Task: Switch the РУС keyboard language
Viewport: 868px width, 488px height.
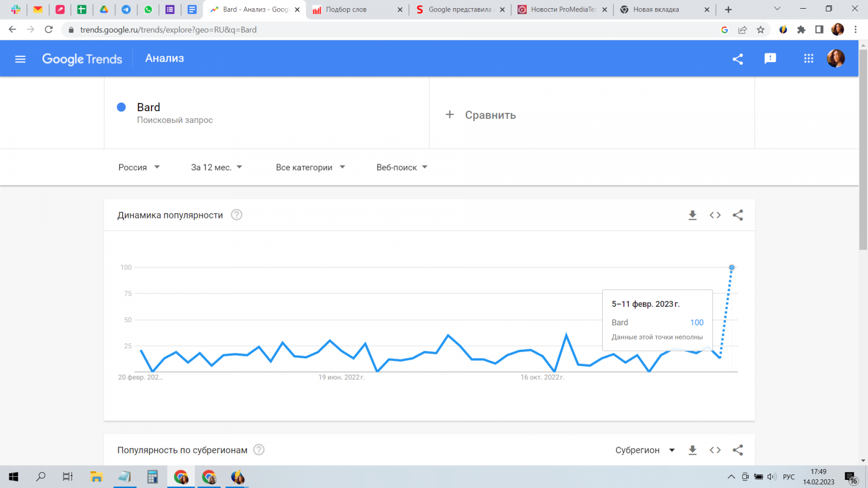Action: tap(789, 477)
